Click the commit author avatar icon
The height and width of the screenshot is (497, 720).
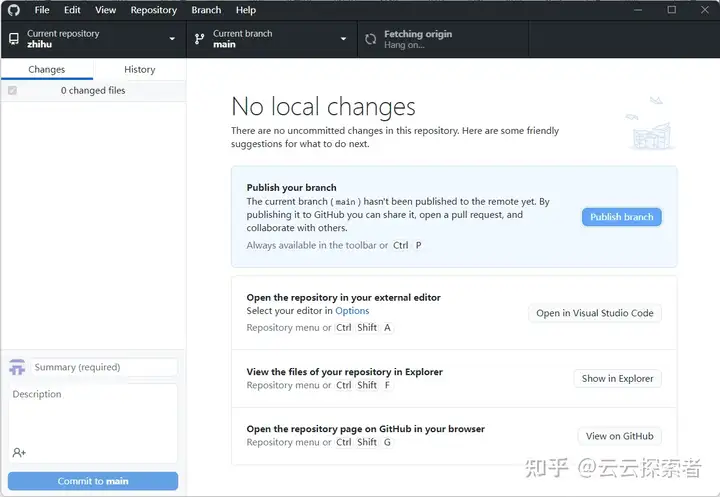pyautogui.click(x=17, y=368)
